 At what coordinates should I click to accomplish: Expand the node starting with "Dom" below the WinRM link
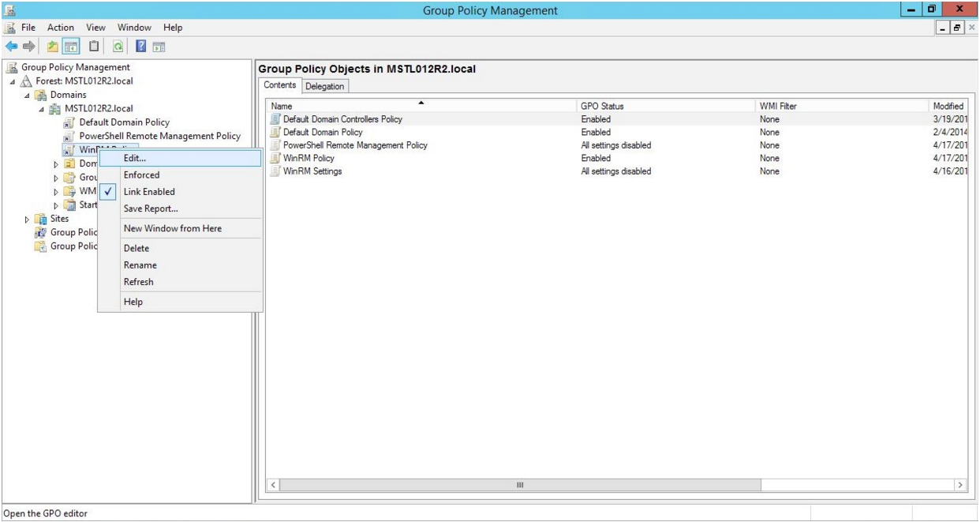[x=56, y=163]
